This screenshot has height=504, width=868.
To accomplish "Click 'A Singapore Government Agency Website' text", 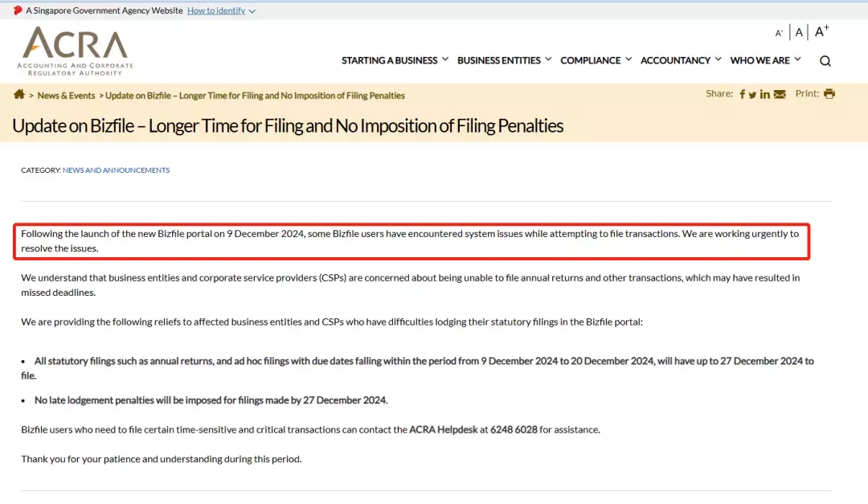I will 104,10.
